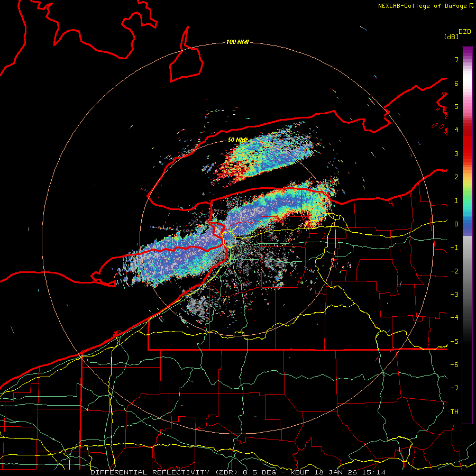The image size is (476, 476).
Task: Click the "50 NMI" range ring label
Action: click(237, 140)
